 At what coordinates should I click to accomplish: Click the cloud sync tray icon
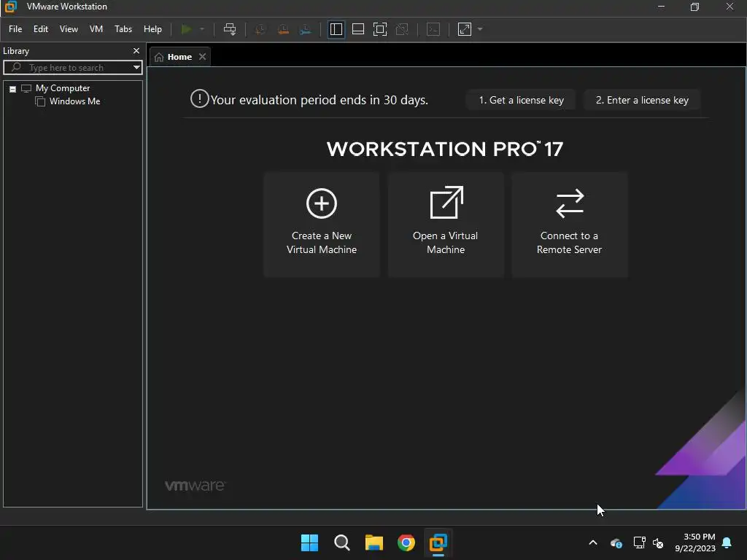[x=616, y=542]
